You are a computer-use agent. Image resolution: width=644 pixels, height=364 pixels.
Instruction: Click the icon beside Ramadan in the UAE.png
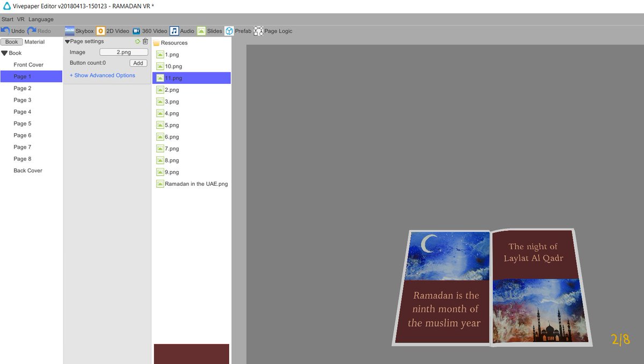click(160, 184)
